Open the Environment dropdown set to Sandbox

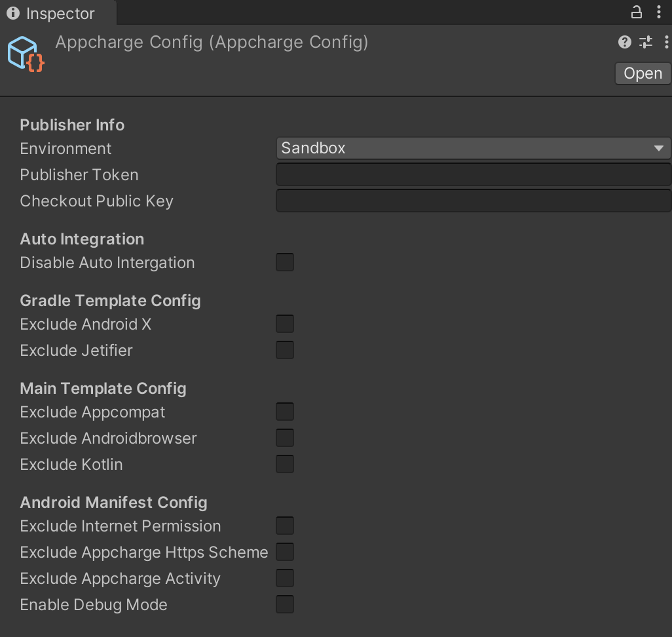pyautogui.click(x=473, y=148)
